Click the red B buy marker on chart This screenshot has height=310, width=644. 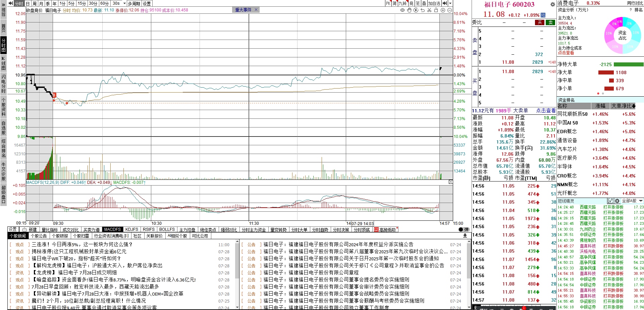54,95
